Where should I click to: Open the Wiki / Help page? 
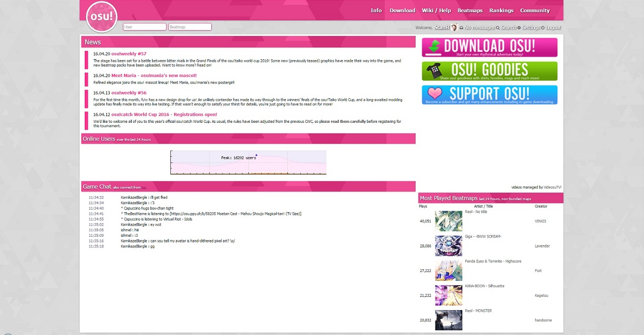point(436,10)
